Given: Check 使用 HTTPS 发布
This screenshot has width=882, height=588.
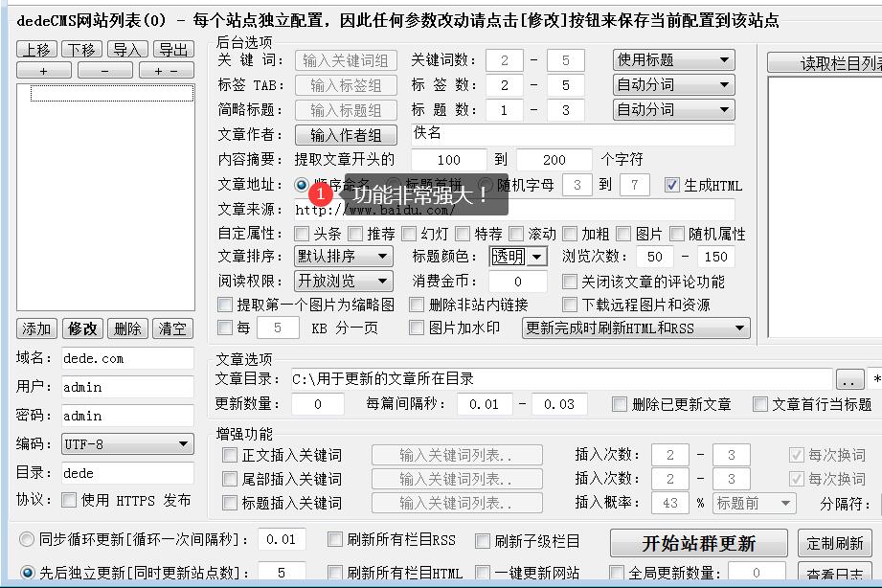Looking at the screenshot, I should point(69,500).
